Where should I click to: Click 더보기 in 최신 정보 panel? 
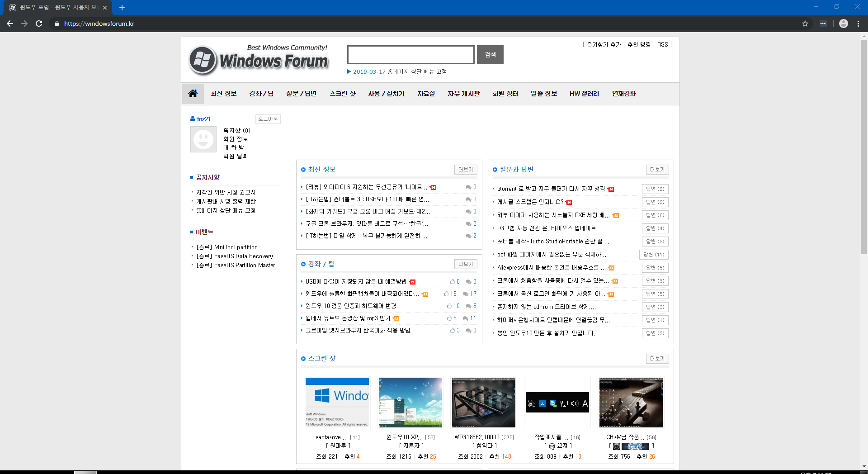pos(466,170)
